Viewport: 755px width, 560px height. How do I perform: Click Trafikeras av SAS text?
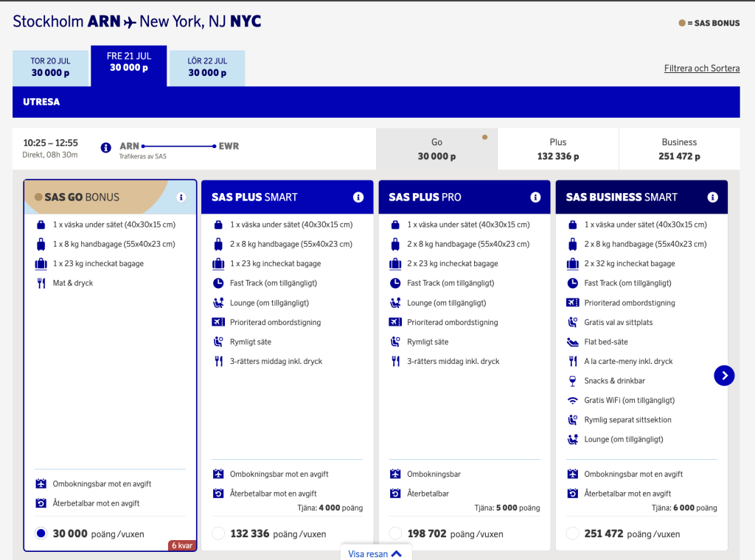point(143,156)
